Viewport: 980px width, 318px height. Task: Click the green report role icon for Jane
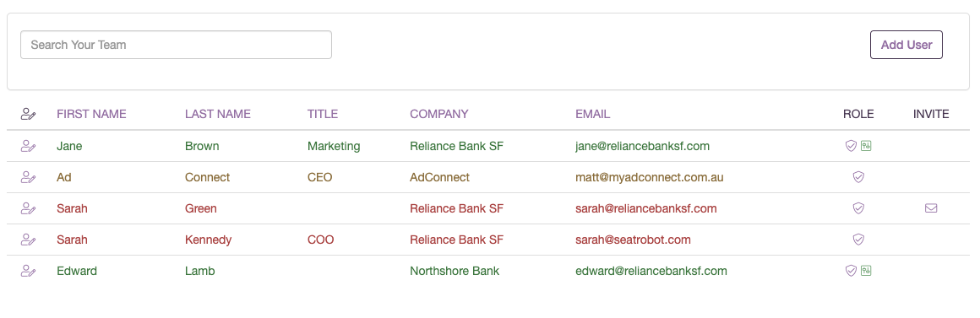tap(866, 146)
